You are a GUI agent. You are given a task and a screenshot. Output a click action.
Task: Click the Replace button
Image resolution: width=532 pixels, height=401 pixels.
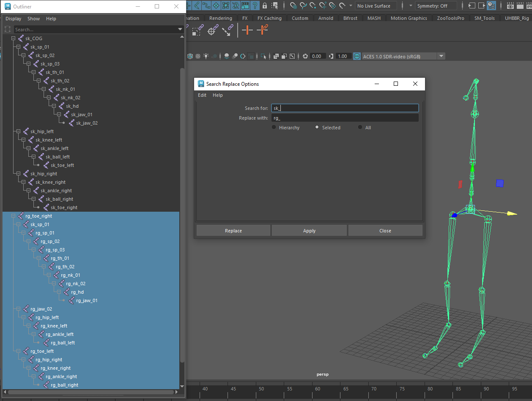point(233,231)
